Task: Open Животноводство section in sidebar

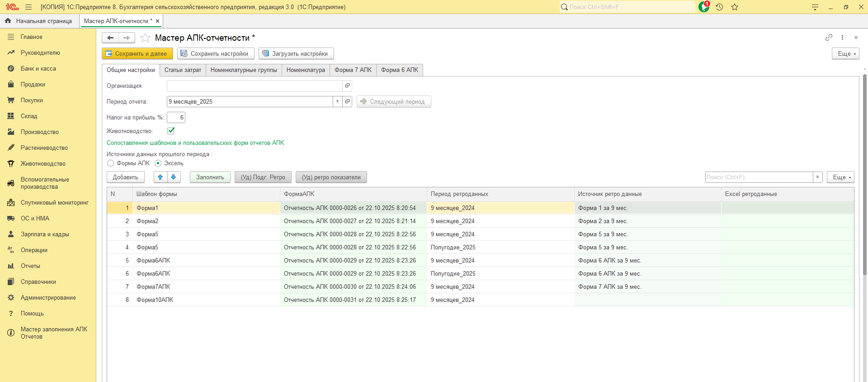Action: pos(43,164)
